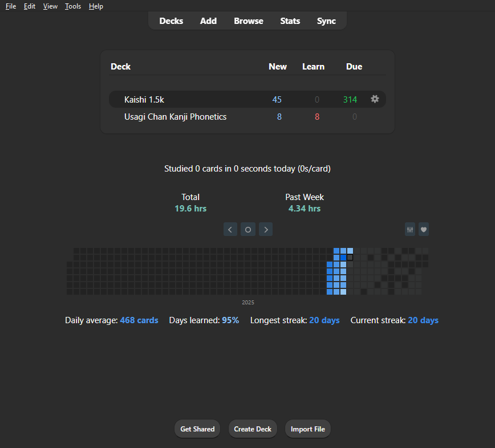Jump to today in heatmap
This screenshot has height=448, width=495.
(248, 229)
